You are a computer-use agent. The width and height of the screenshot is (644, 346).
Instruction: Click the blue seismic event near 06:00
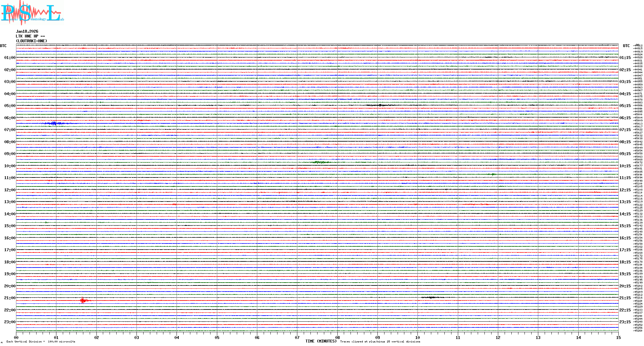click(54, 123)
